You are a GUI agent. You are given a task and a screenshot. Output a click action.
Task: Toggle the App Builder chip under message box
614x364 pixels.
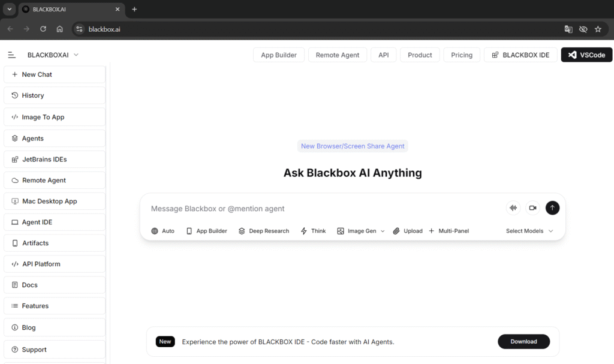pyautogui.click(x=207, y=231)
